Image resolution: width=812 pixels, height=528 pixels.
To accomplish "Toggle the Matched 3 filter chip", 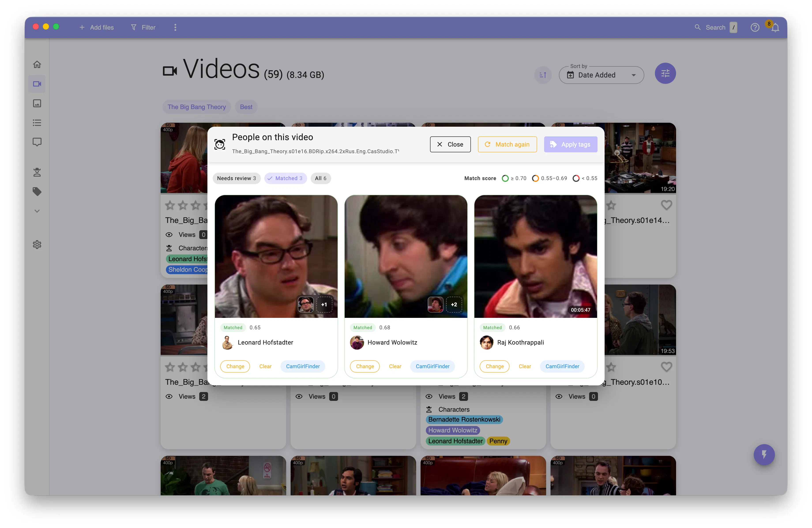I will [285, 178].
